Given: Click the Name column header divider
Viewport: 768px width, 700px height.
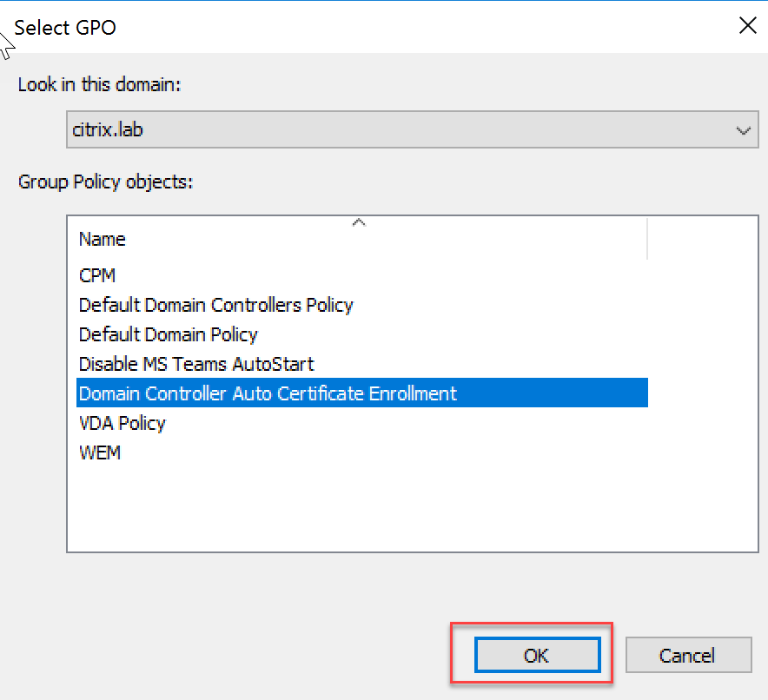Looking at the screenshot, I should point(647,239).
